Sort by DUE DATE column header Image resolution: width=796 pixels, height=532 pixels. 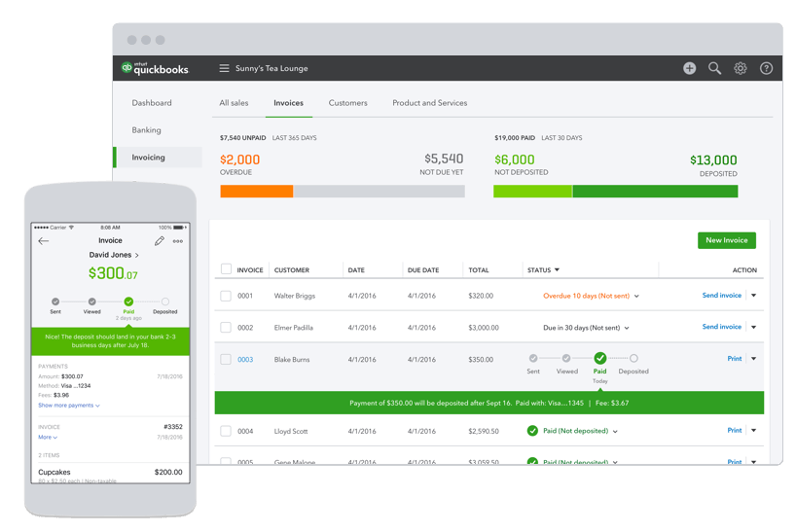coord(423,270)
